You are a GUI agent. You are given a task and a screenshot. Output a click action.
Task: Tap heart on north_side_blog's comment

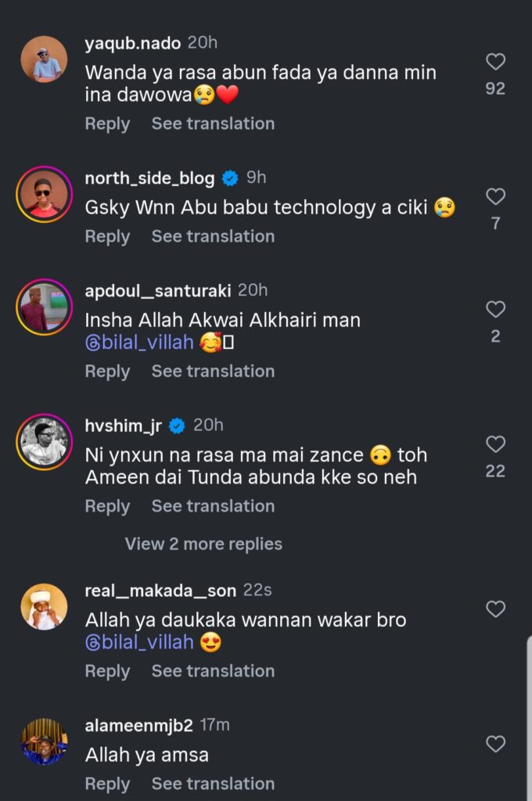(x=495, y=196)
